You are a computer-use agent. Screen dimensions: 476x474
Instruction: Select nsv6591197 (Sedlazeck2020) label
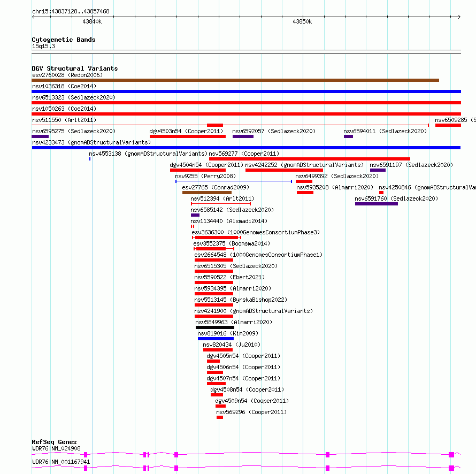tap(411, 165)
